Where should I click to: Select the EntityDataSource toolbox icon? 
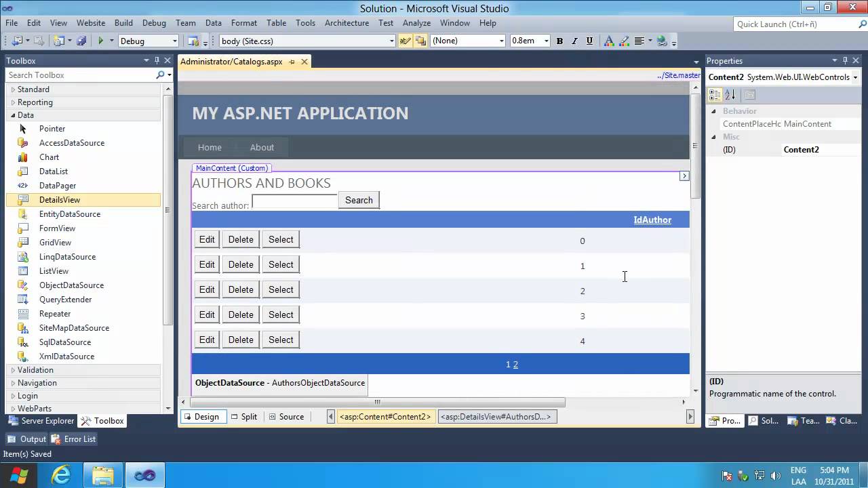(23, 214)
